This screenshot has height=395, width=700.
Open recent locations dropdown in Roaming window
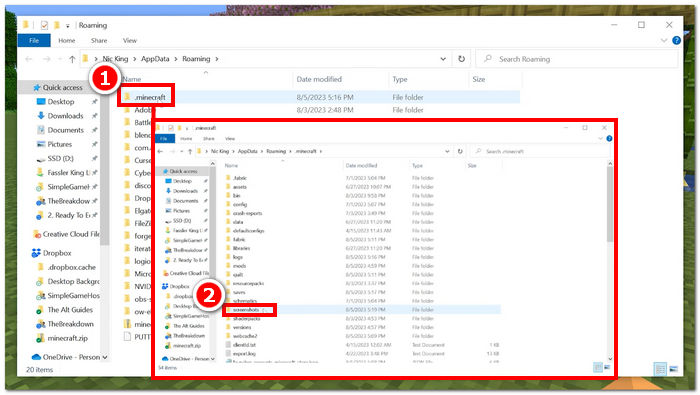pos(60,59)
